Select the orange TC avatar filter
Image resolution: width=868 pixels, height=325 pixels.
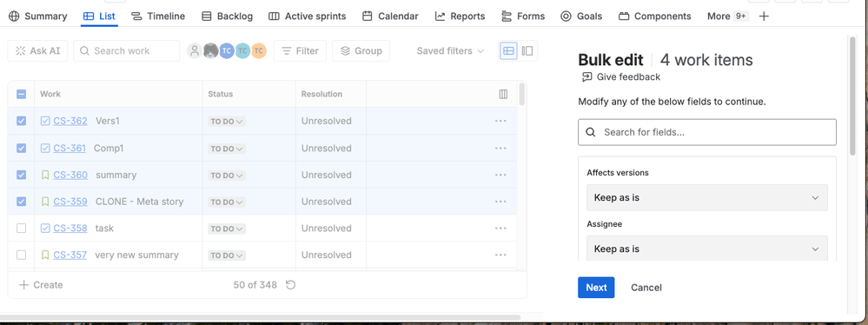click(259, 51)
